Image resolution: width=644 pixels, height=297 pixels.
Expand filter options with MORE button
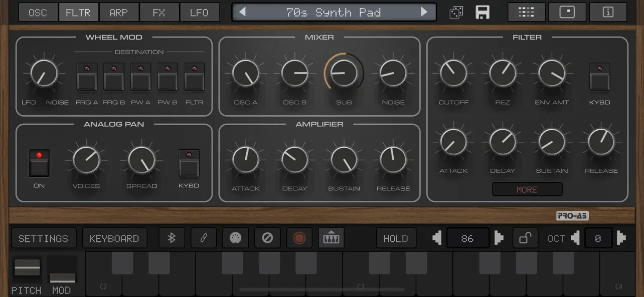[x=527, y=189]
